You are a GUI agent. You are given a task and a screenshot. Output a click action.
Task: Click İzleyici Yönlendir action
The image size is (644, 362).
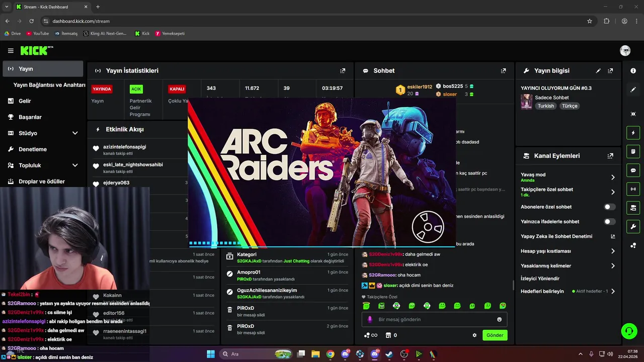click(540, 279)
